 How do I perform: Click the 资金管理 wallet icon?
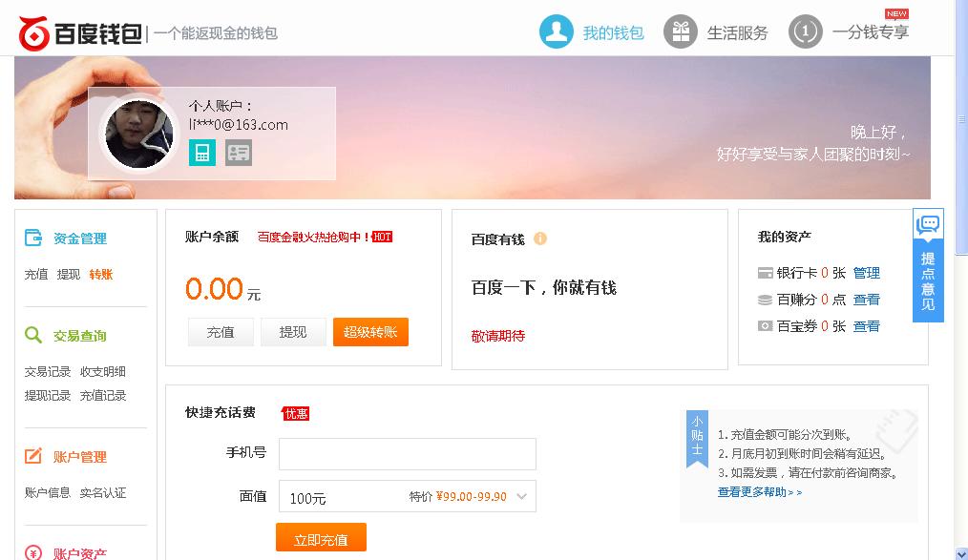click(x=33, y=238)
